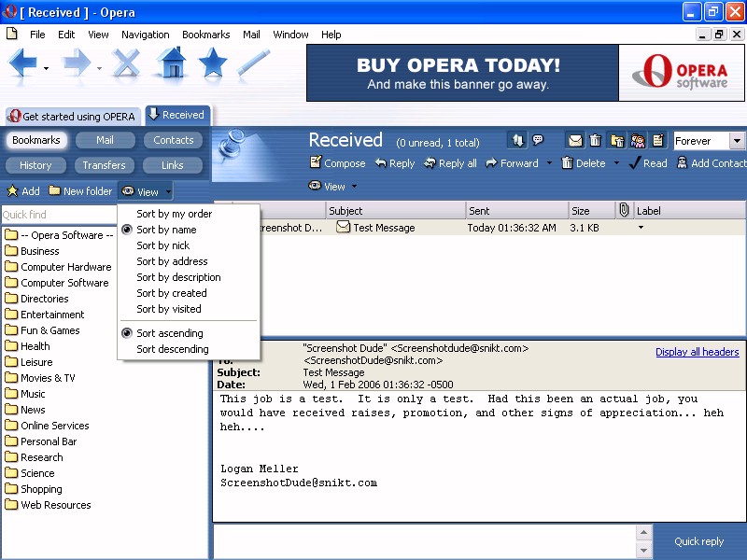747x560 pixels.
Task: Choose Sort descending in the View menu
Action: click(172, 349)
